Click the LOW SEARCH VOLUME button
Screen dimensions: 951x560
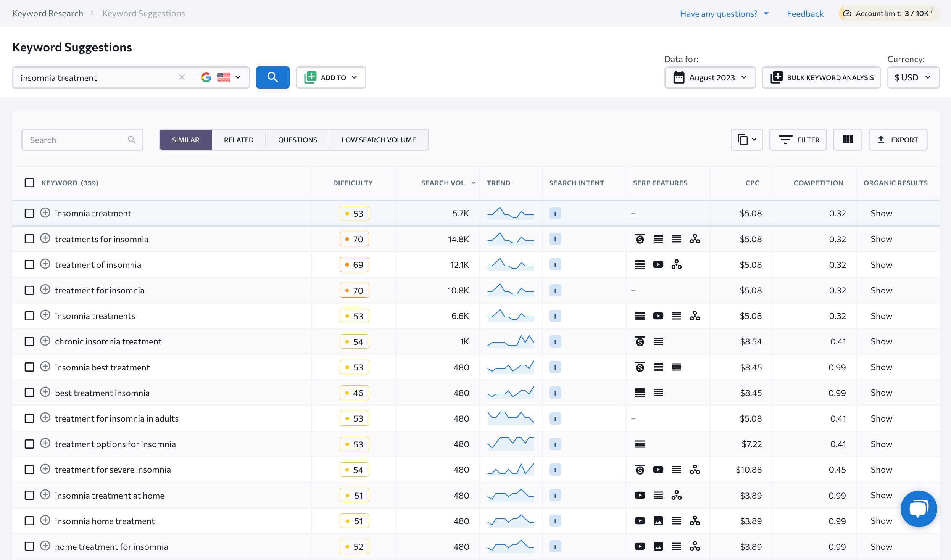coord(379,139)
